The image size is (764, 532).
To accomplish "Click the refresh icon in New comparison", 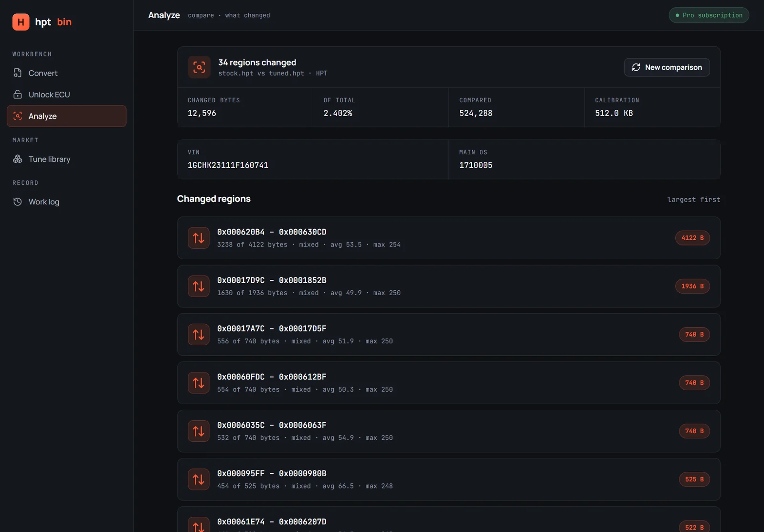I will 636,67.
